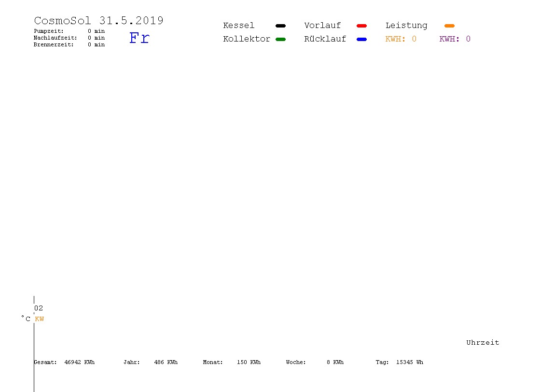Click the Gesamt 46942 KWh total
Image resolution: width=554 pixels, height=392 pixels.
pos(64,362)
